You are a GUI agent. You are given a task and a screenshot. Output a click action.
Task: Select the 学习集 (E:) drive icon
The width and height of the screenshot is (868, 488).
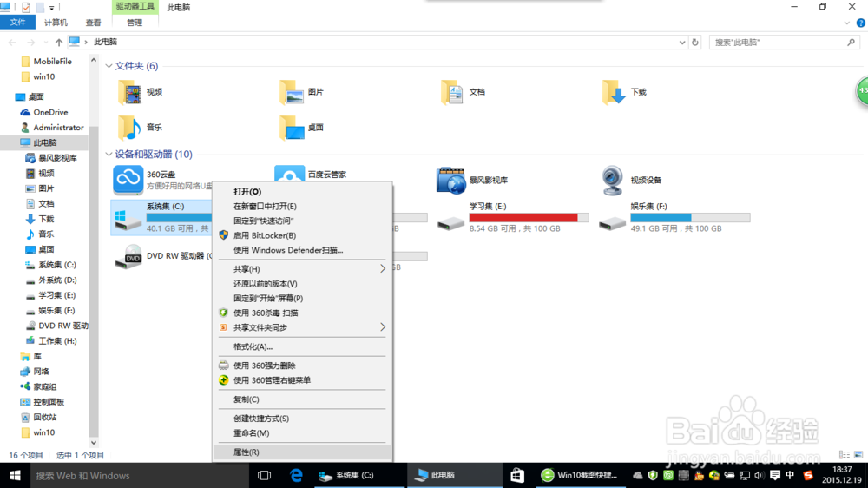click(450, 222)
